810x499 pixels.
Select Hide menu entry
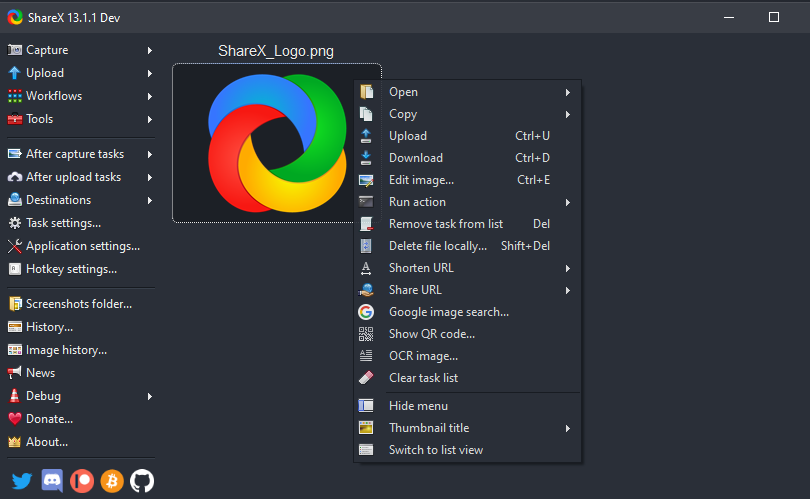pos(468,406)
